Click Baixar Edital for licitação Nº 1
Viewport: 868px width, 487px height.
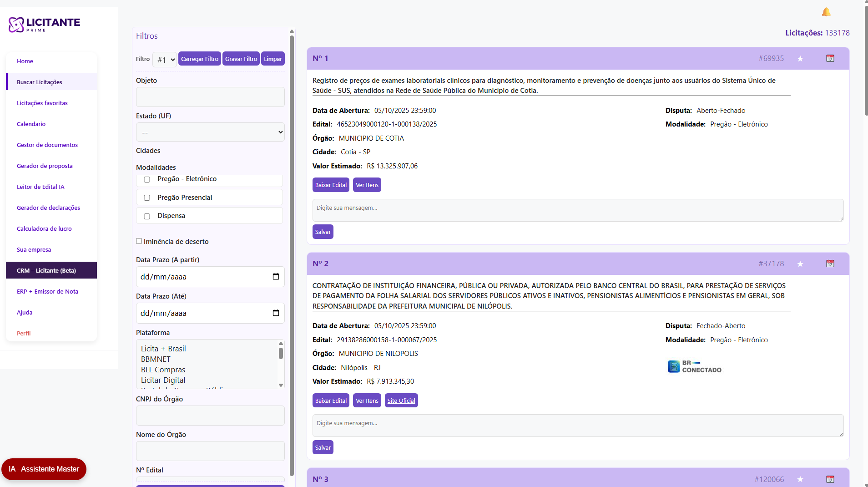(x=331, y=185)
